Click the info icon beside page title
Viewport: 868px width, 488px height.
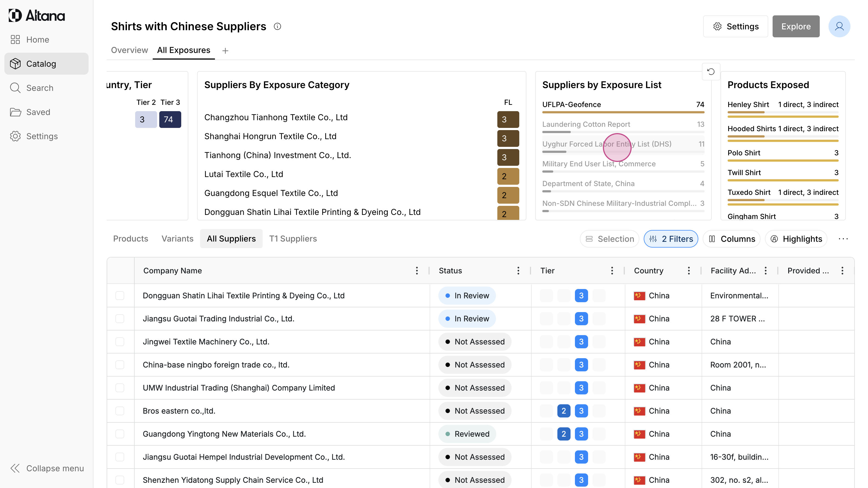(x=277, y=26)
